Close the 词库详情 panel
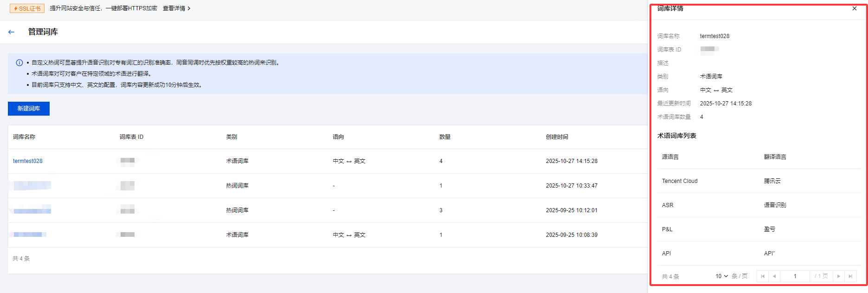The image size is (868, 293). [x=855, y=8]
